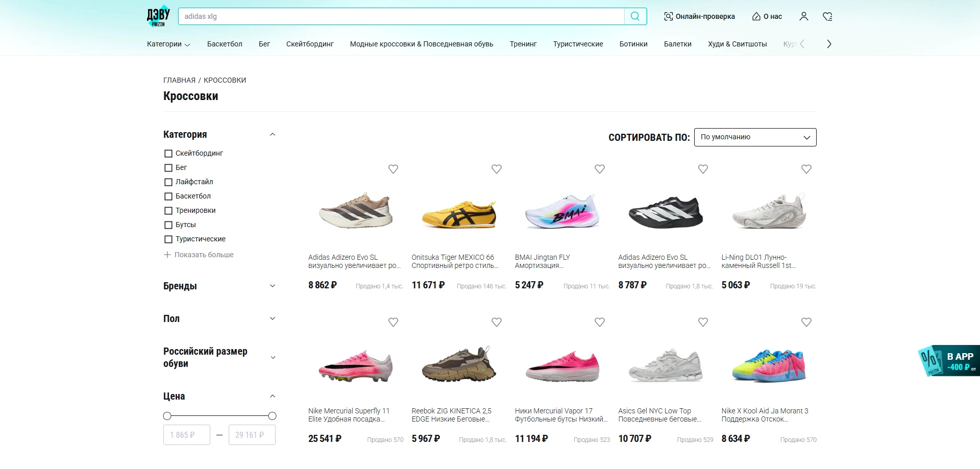This screenshot has height=469, width=980.
Task: Open the Asics Gel NYC shoe image
Action: (666, 365)
